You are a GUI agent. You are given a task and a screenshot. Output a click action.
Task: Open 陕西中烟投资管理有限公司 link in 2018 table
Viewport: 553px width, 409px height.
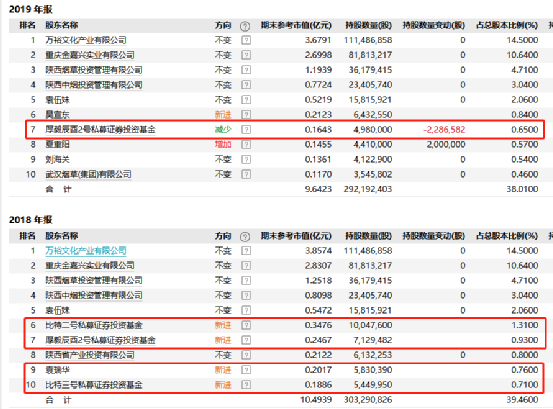click(94, 295)
